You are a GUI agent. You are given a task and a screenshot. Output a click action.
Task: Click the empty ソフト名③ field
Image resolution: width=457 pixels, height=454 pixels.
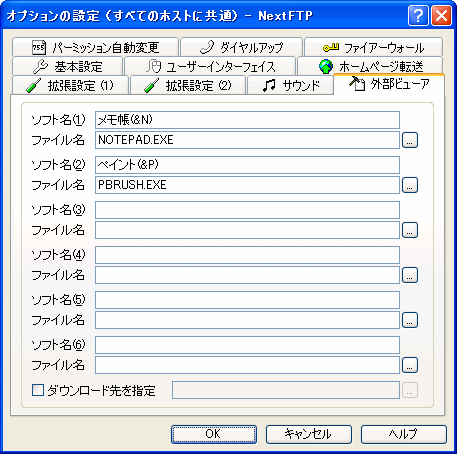pos(247,210)
